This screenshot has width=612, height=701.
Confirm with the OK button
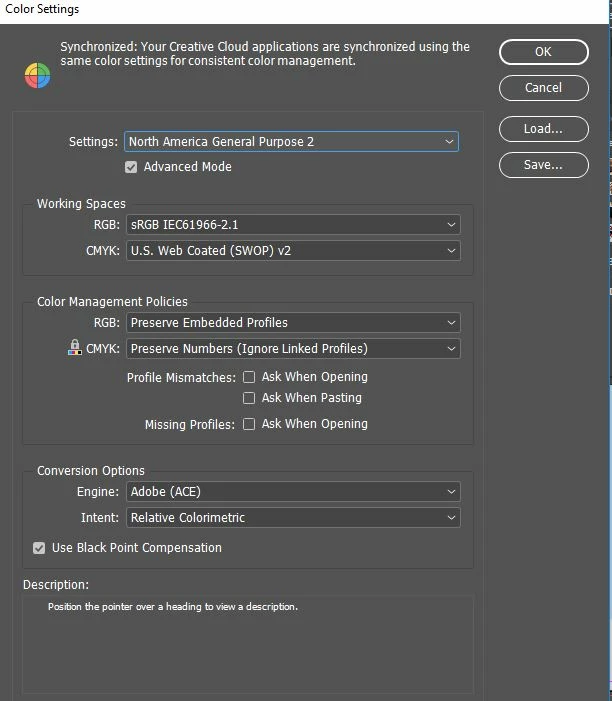544,52
